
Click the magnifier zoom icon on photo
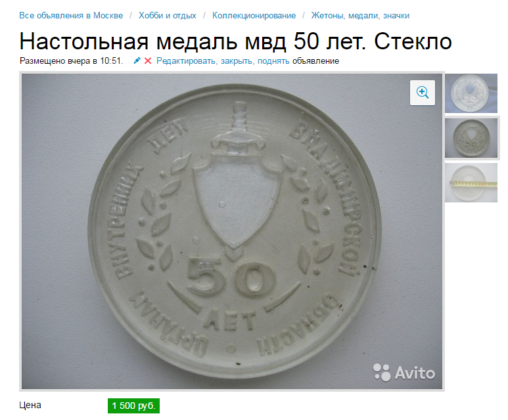pos(422,93)
